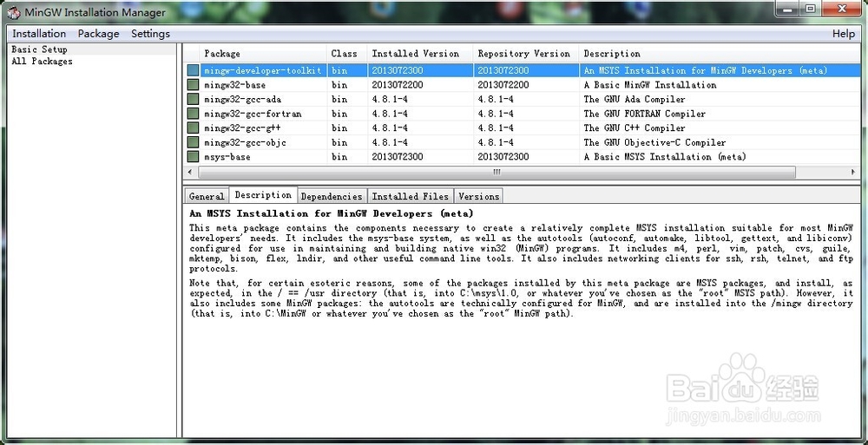
Task: Select the mingw32-gcc-fortran package name
Action: (x=253, y=114)
